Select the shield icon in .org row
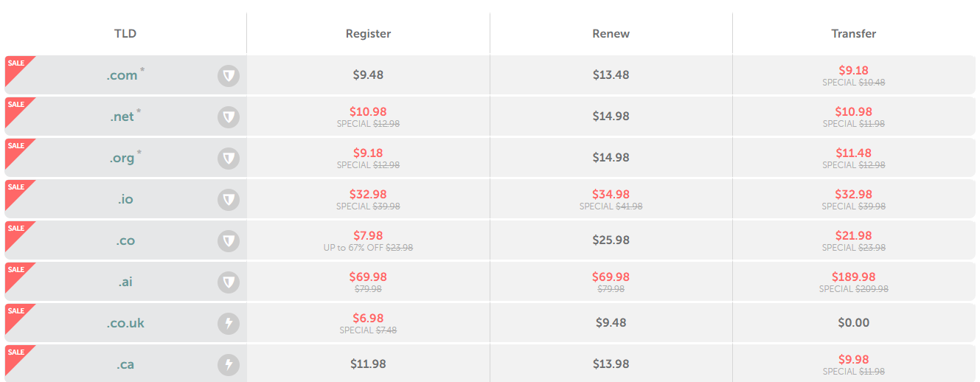The width and height of the screenshot is (980, 382). [229, 158]
